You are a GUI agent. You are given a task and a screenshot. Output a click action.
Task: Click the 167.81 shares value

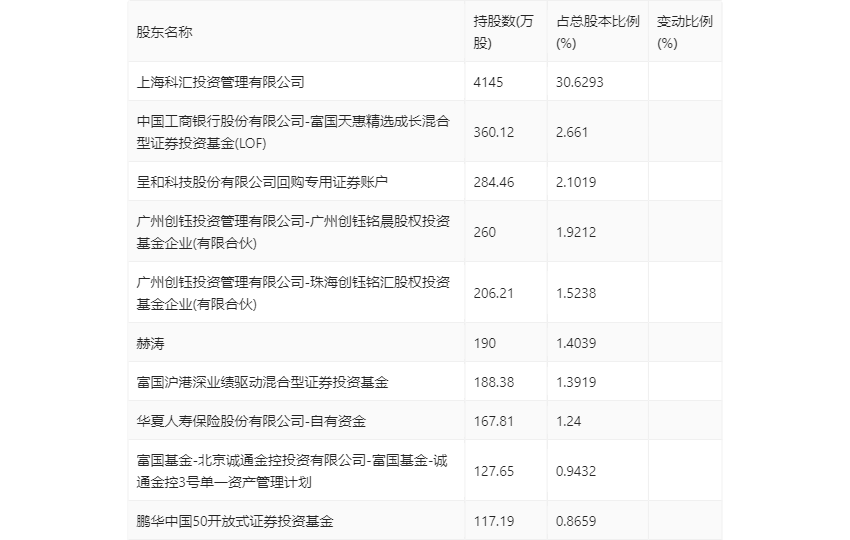pos(493,421)
